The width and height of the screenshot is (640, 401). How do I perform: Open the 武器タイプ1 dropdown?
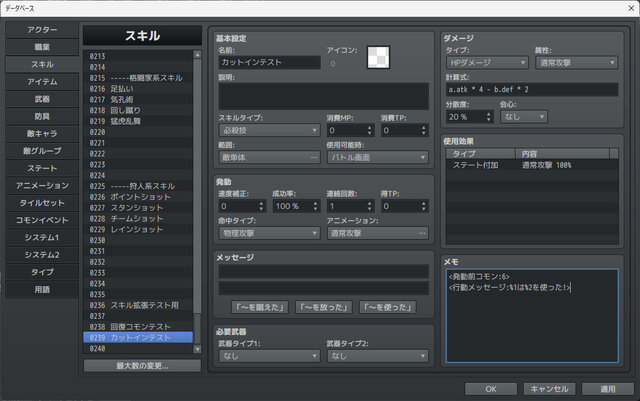click(x=269, y=356)
